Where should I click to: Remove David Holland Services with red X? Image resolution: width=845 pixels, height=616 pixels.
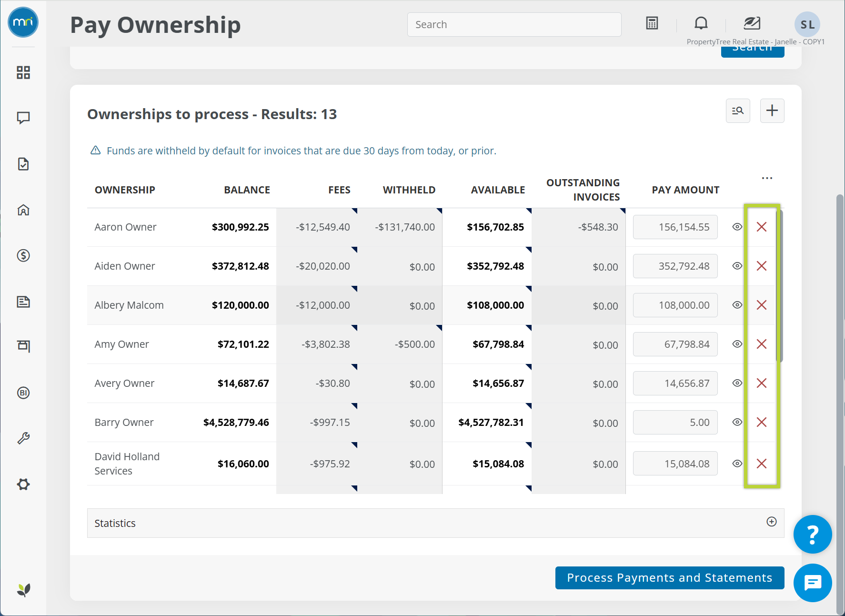point(762,464)
